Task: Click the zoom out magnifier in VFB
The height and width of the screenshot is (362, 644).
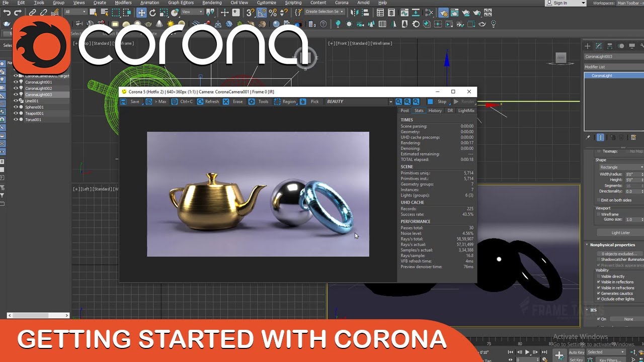Action: pyautogui.click(x=408, y=102)
